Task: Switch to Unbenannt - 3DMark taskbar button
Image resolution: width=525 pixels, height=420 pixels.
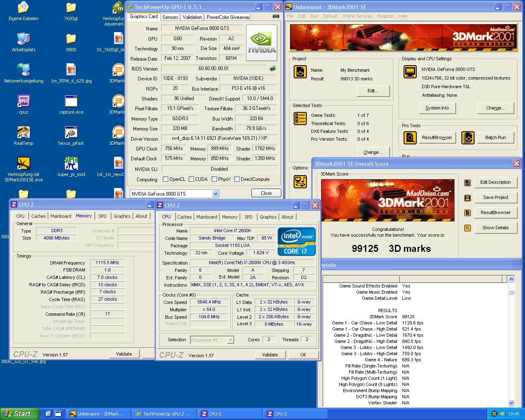Action: (98, 414)
